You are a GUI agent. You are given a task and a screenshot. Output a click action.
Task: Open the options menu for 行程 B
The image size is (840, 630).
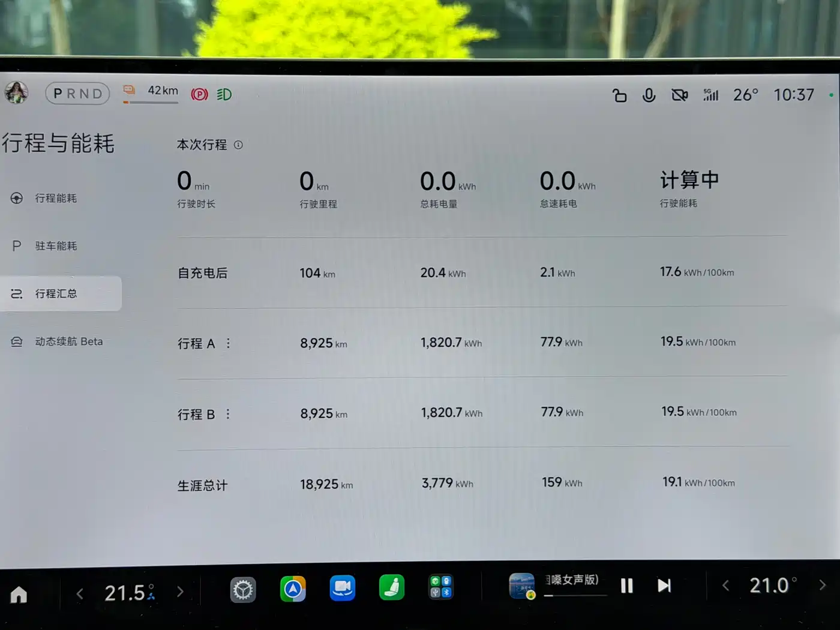point(228,414)
